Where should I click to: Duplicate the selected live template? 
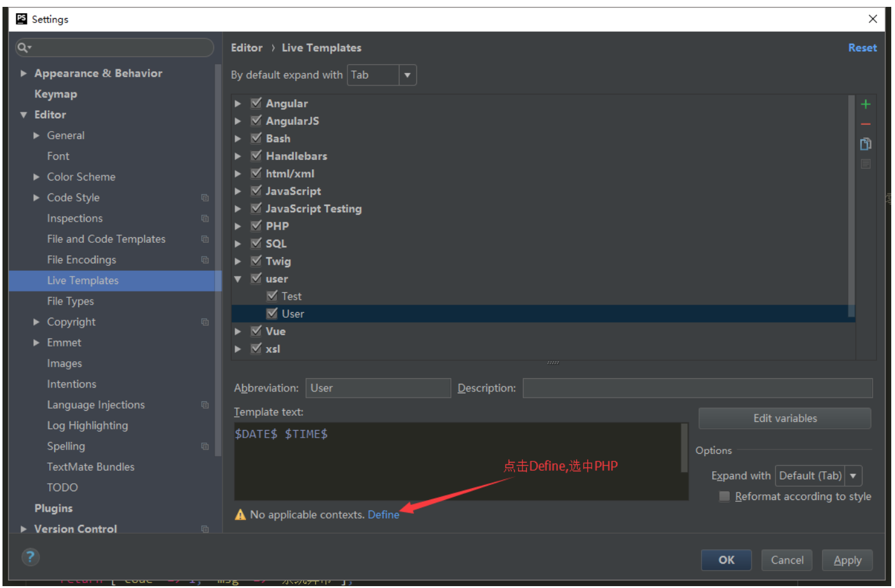point(866,144)
